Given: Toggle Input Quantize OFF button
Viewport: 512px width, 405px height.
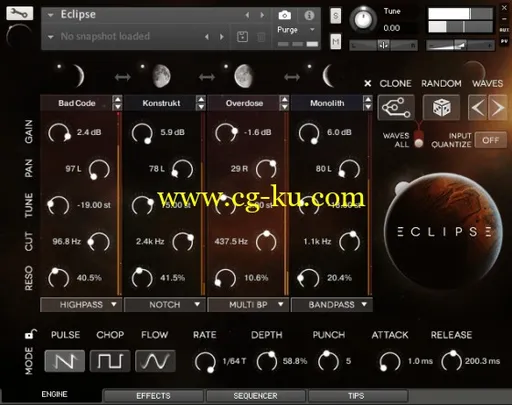Looking at the screenshot, I should [x=491, y=140].
